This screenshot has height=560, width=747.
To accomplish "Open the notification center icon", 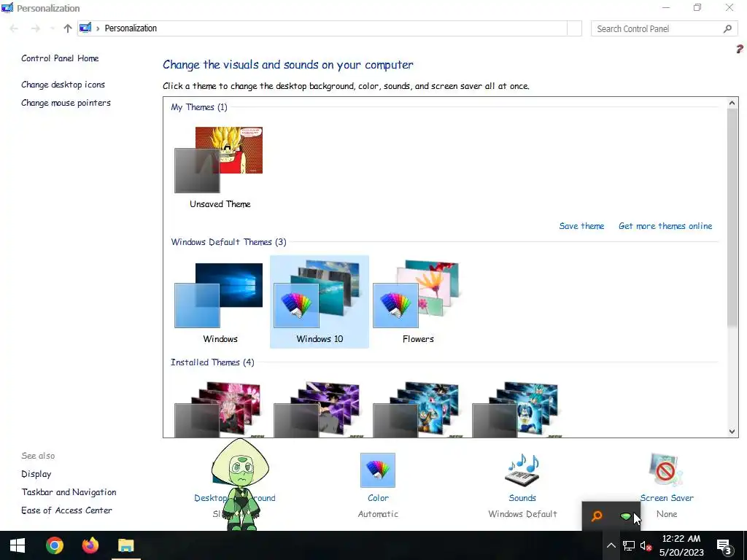I will click(724, 545).
